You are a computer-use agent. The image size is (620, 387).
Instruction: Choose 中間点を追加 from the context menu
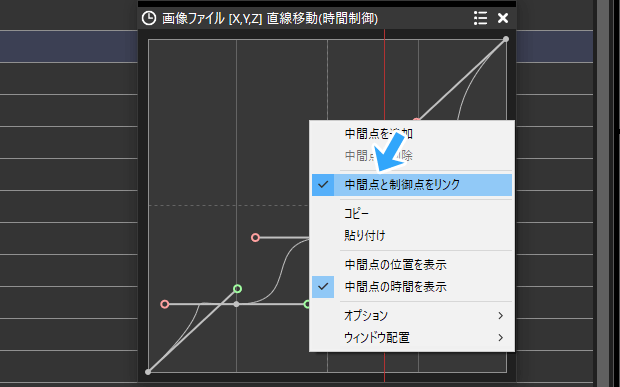pos(412,134)
